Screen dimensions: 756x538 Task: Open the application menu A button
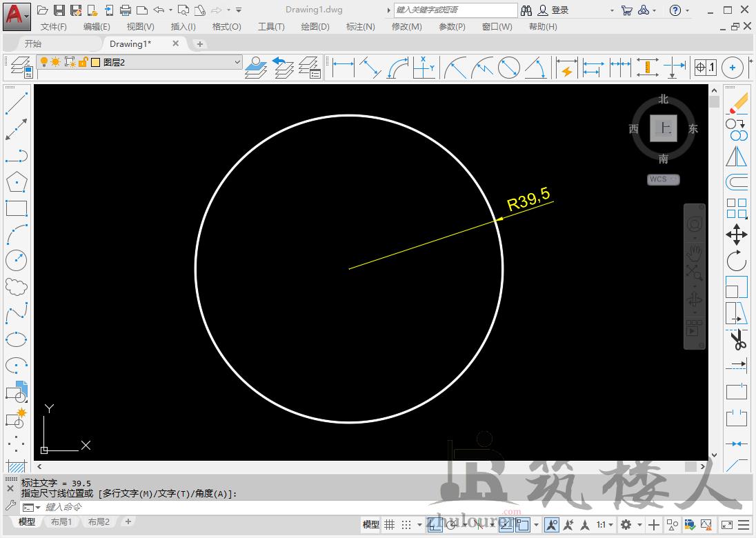coord(17,17)
